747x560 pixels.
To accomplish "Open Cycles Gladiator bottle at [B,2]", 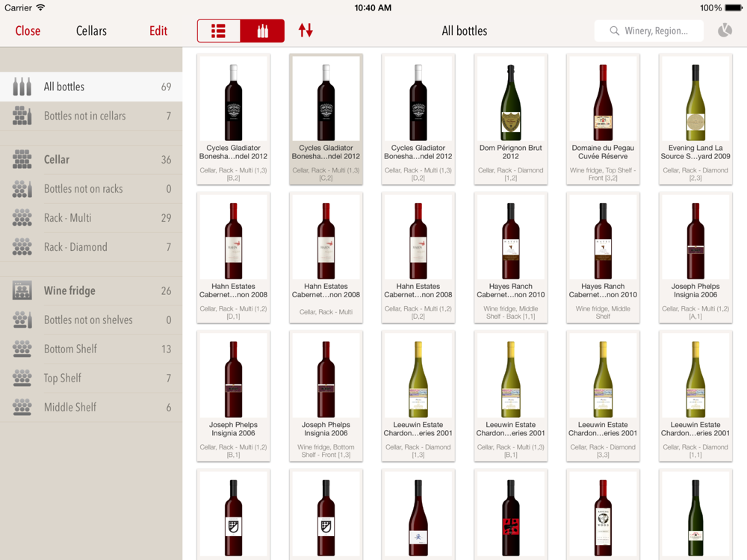I will point(233,119).
